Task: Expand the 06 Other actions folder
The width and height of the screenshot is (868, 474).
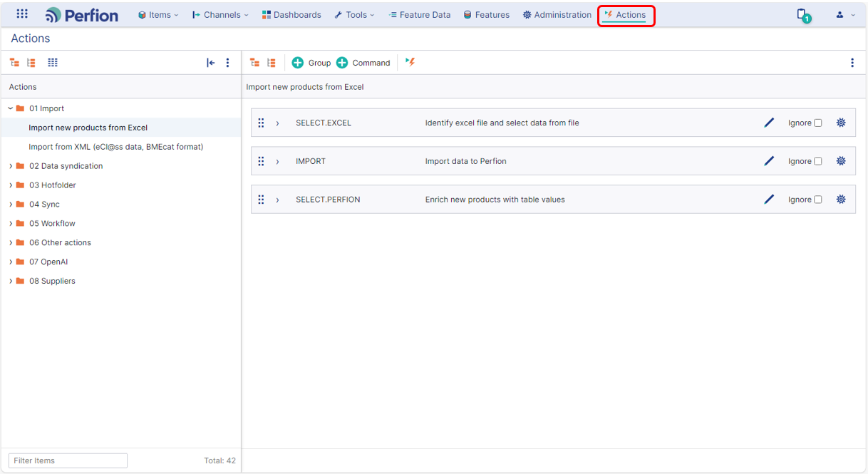Action: [x=11, y=243]
